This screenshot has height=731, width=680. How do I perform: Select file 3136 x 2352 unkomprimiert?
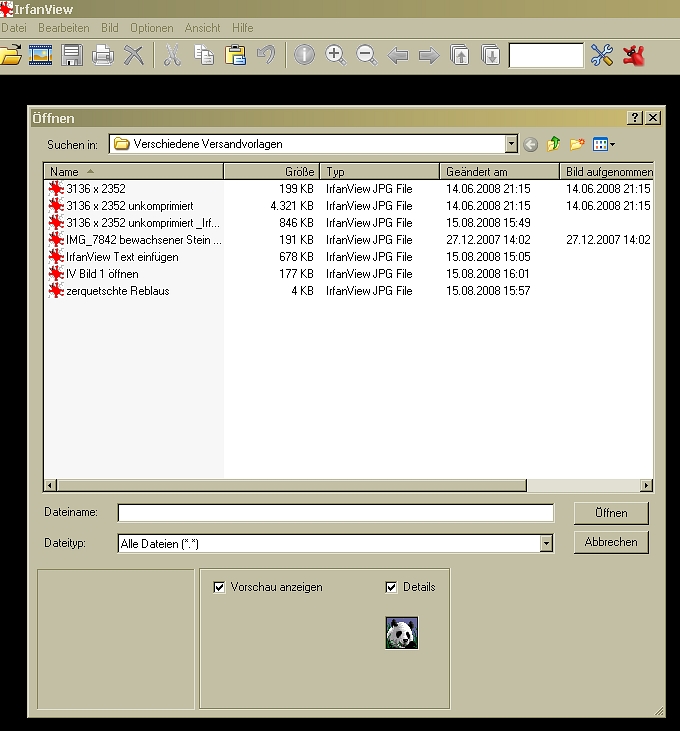click(x=130, y=206)
